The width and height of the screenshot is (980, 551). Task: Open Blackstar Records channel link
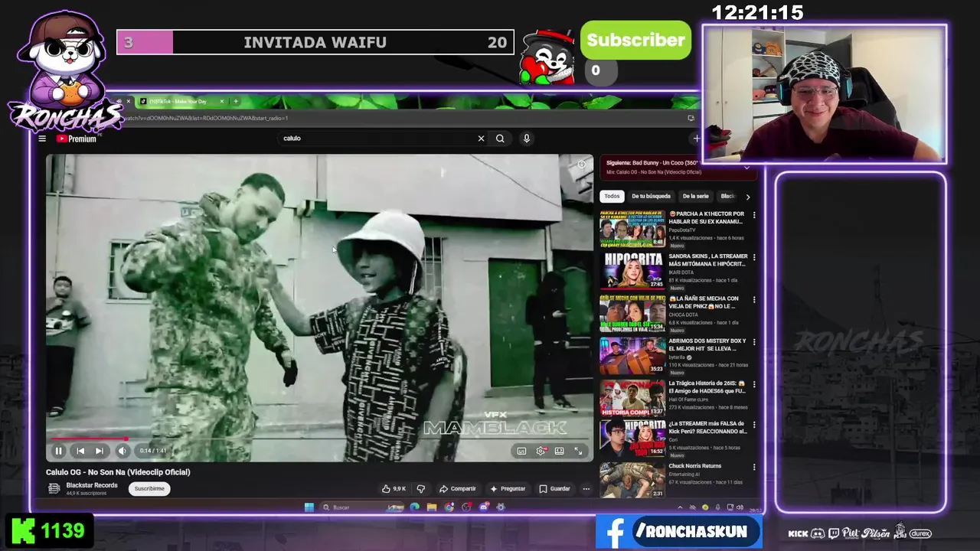tap(92, 485)
